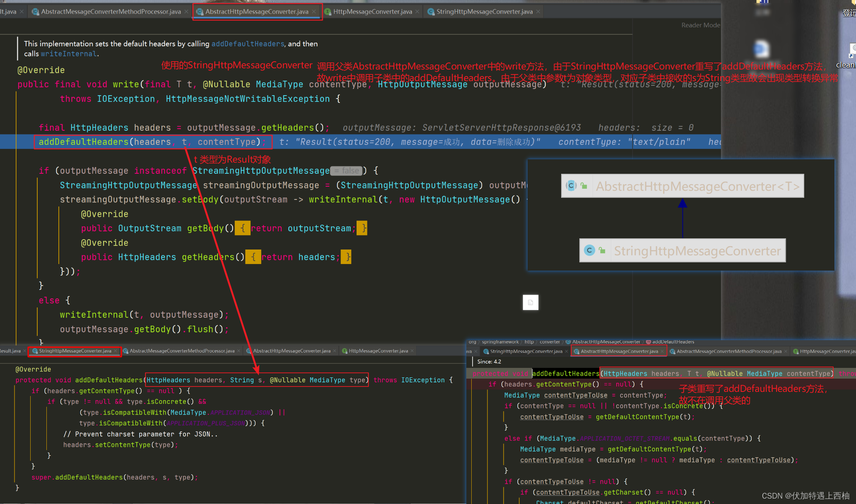Screen dimensions: 856x504
Task: Click AbstractHttpMessageConverter breadcrumb in bottom-right editor
Action: [x=606, y=342]
